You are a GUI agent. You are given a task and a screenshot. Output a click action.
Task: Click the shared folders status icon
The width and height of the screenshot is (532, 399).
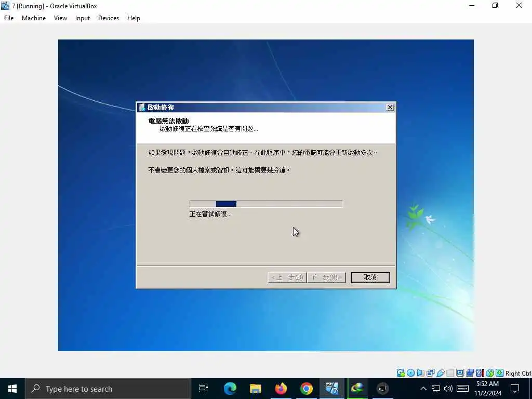click(x=450, y=373)
